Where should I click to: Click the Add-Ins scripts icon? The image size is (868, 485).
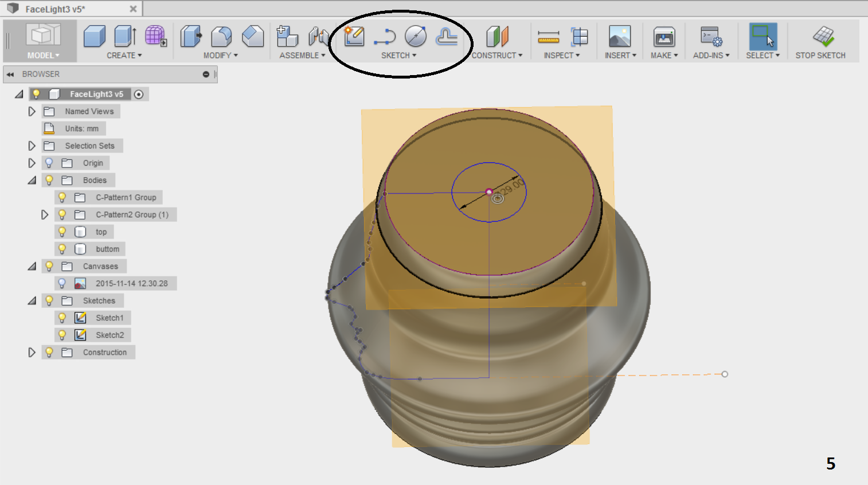711,36
